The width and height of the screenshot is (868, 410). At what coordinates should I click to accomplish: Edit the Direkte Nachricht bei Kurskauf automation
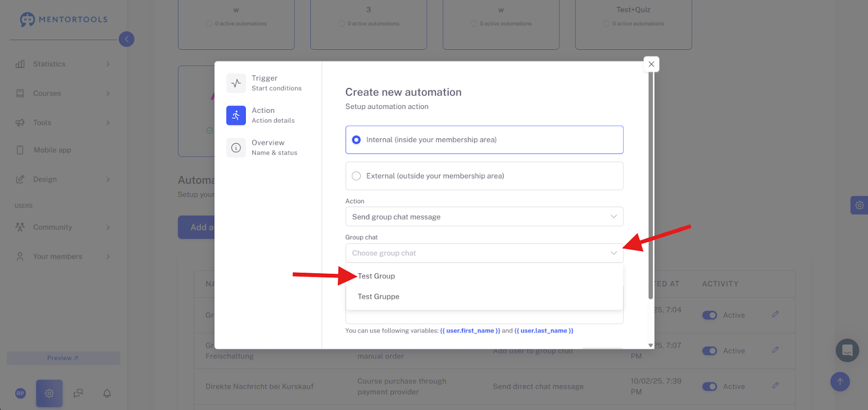pyautogui.click(x=775, y=386)
